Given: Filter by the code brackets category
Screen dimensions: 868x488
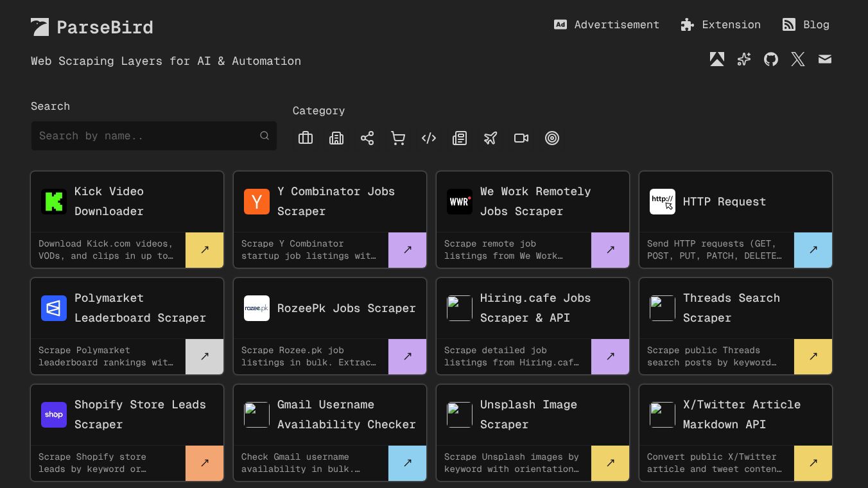Looking at the screenshot, I should 429,138.
